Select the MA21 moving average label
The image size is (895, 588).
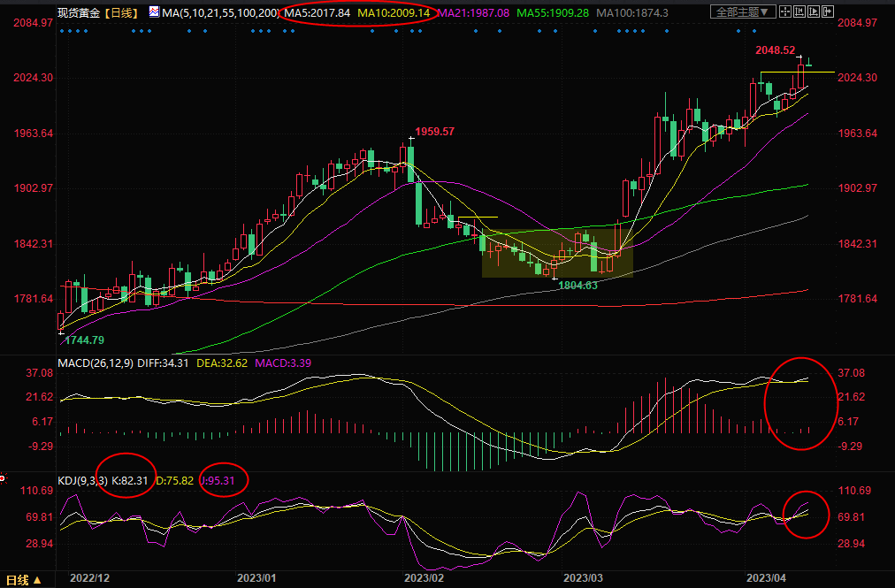[x=473, y=13]
